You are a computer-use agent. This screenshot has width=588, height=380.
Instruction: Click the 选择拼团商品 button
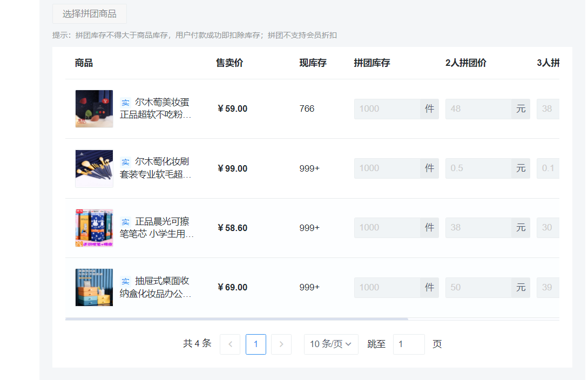click(89, 14)
